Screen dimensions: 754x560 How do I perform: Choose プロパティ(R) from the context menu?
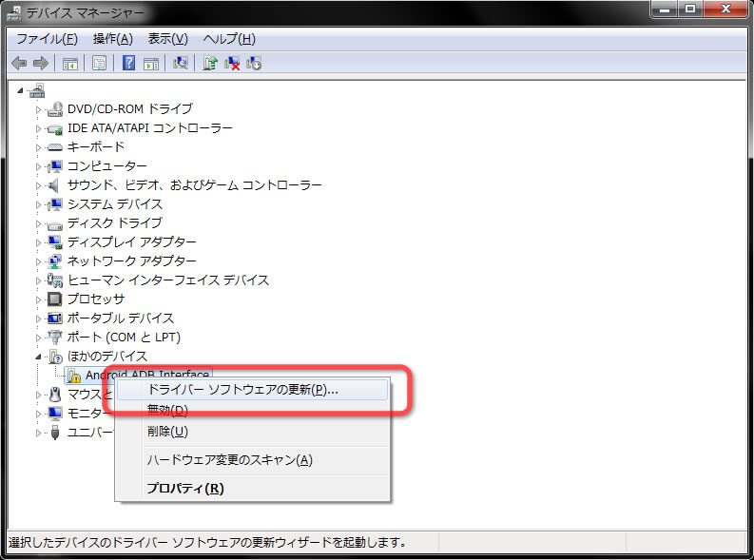coord(184,489)
